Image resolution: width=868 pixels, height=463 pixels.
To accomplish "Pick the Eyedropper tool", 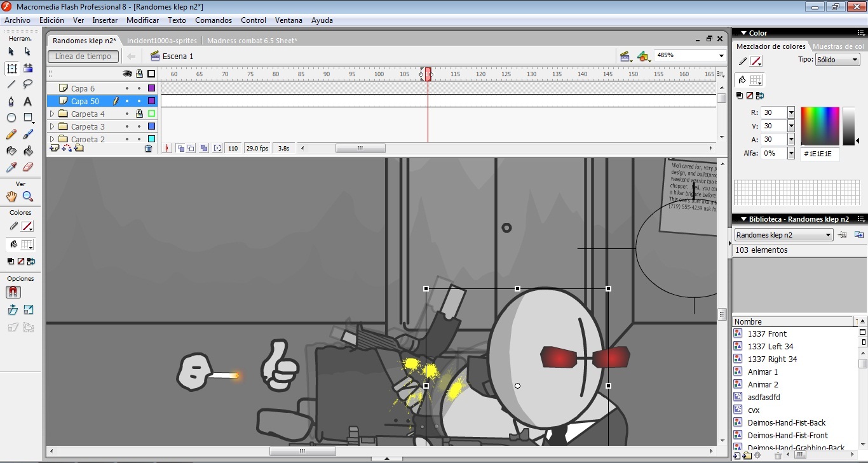I will (11, 168).
